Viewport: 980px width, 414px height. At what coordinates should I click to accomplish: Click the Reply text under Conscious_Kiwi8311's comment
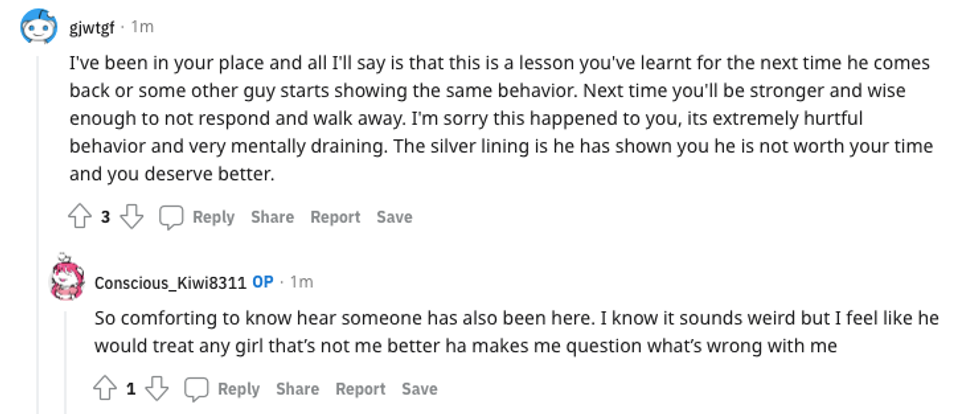point(238,389)
